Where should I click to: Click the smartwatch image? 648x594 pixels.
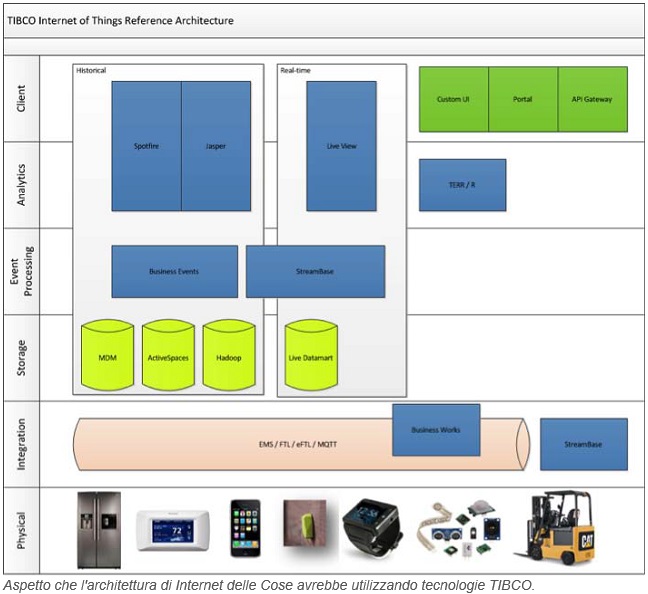pos(372,528)
